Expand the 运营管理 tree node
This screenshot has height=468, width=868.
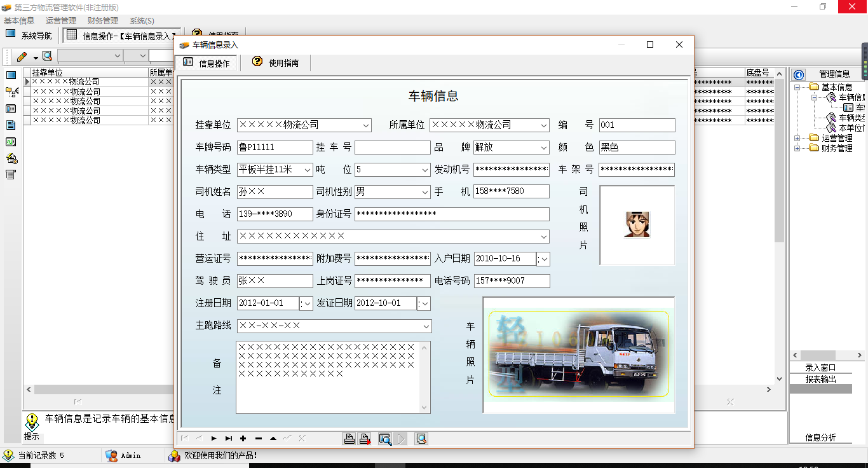coord(797,138)
